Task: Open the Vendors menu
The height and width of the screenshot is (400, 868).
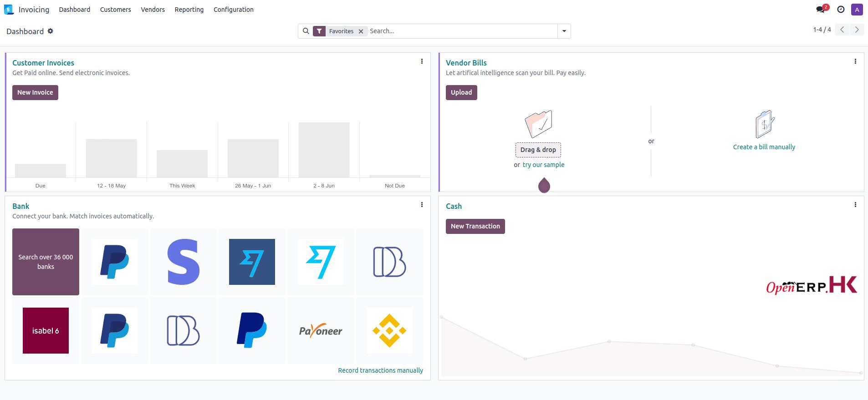Action: point(153,10)
